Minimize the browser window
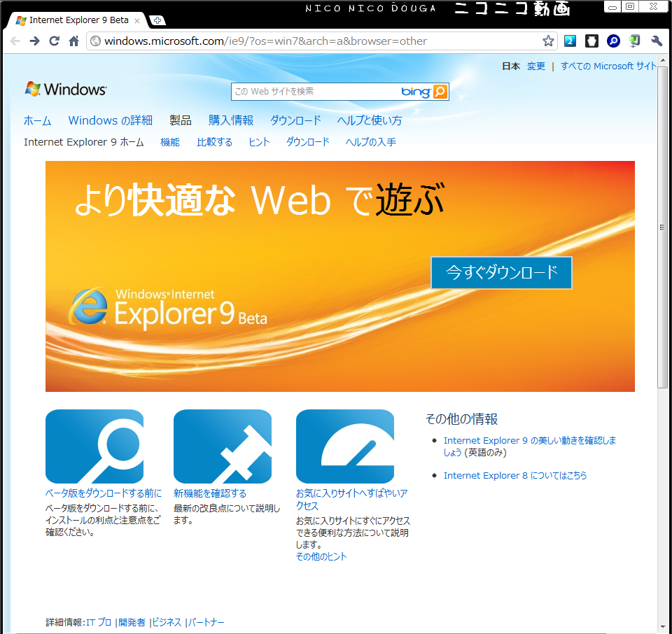 (613, 6)
